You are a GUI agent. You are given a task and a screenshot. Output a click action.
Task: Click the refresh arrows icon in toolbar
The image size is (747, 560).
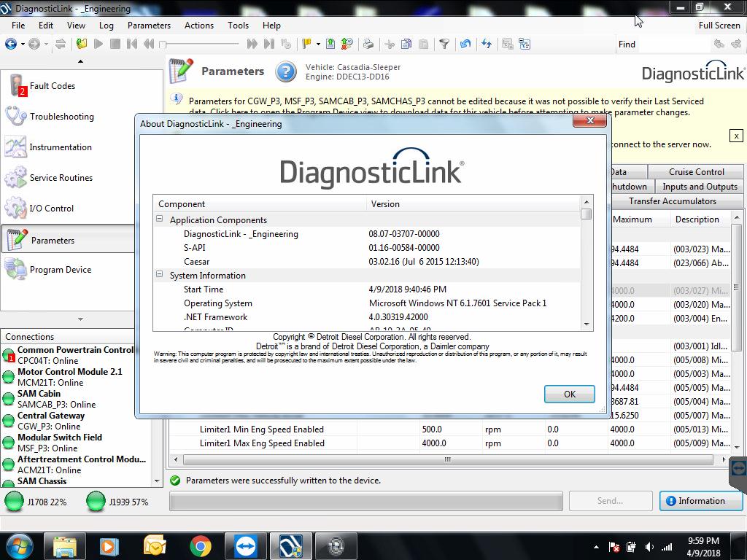(x=487, y=44)
